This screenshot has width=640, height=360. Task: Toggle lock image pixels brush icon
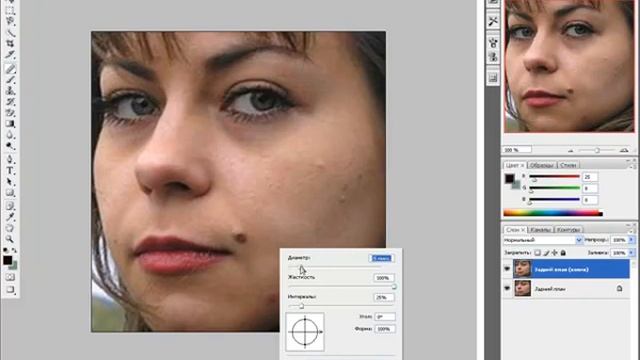pyautogui.click(x=546, y=253)
